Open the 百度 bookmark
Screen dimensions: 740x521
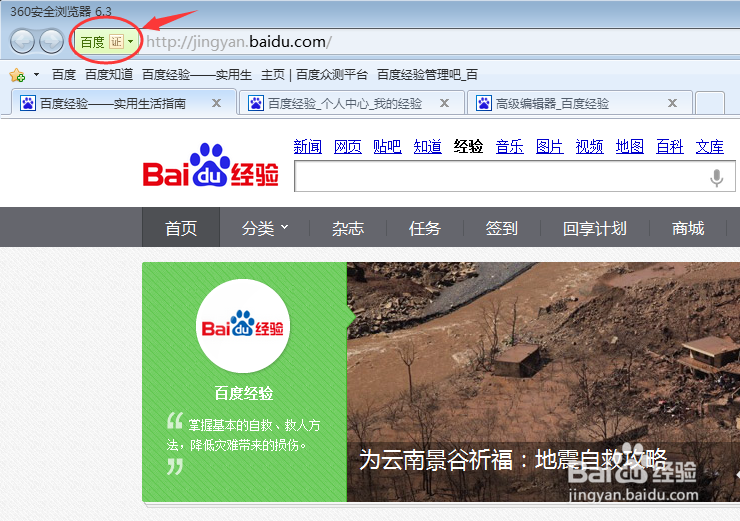[64, 75]
